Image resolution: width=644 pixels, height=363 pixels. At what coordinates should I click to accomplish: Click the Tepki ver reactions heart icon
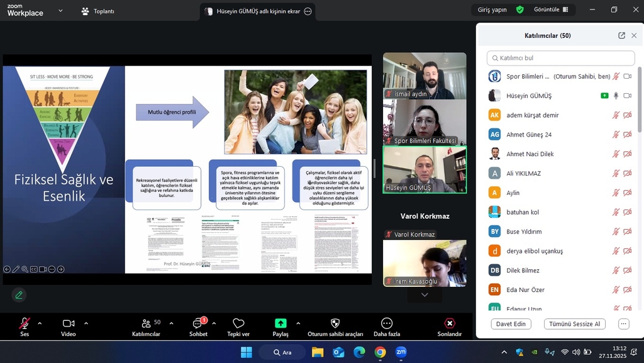[x=238, y=323]
